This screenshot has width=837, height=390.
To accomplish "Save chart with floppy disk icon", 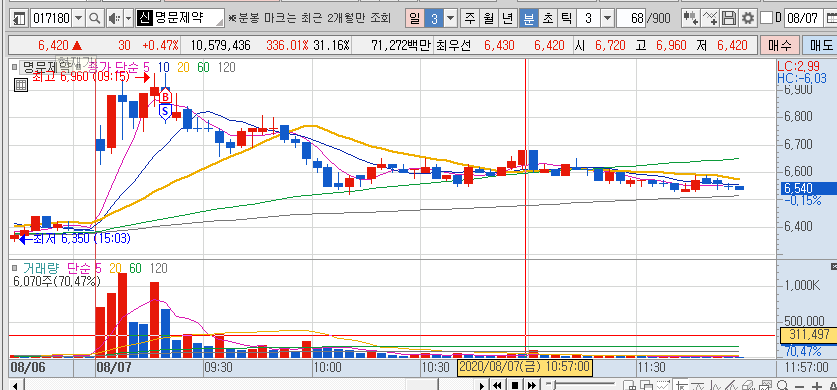I will pos(729,19).
